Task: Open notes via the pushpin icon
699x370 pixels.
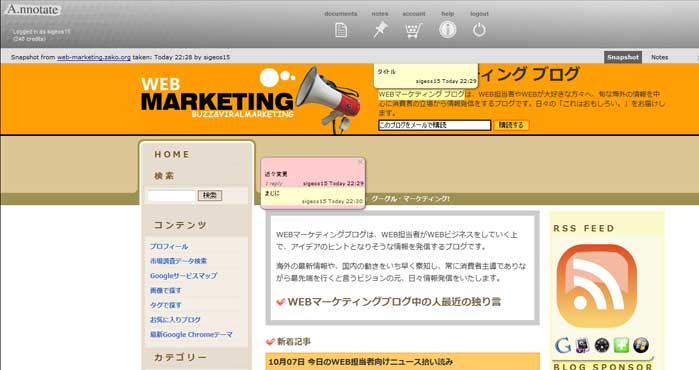Action: [x=380, y=30]
